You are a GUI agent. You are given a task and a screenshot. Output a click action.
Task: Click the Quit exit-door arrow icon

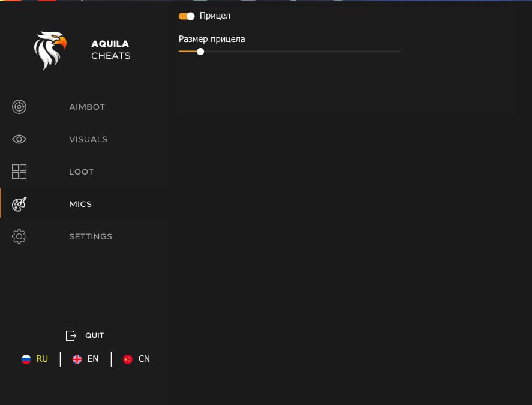pos(71,335)
